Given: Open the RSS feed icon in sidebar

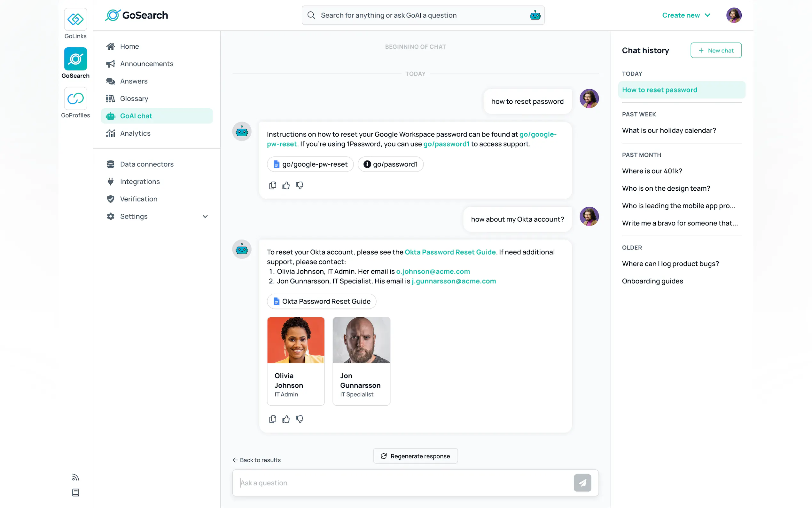Looking at the screenshot, I should [75, 477].
